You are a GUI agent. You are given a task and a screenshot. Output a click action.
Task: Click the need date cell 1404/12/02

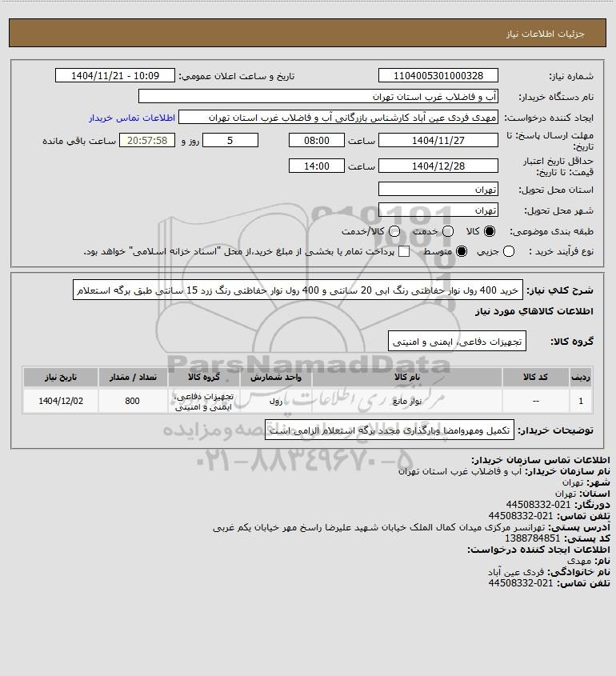point(61,401)
